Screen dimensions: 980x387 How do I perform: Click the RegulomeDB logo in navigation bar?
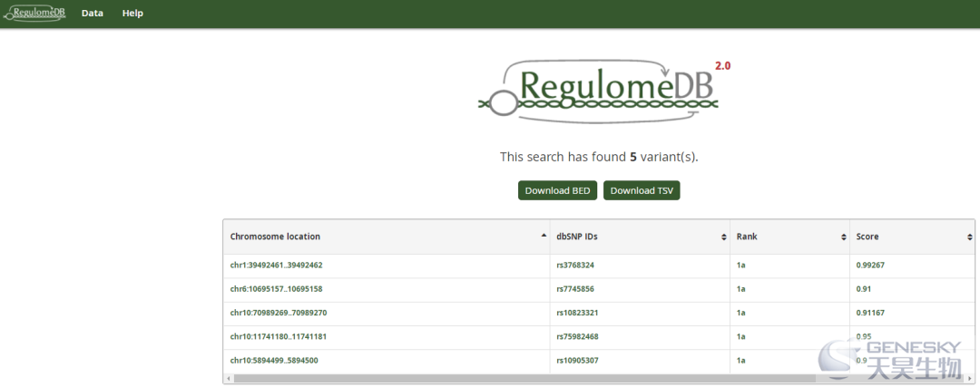coord(34,13)
